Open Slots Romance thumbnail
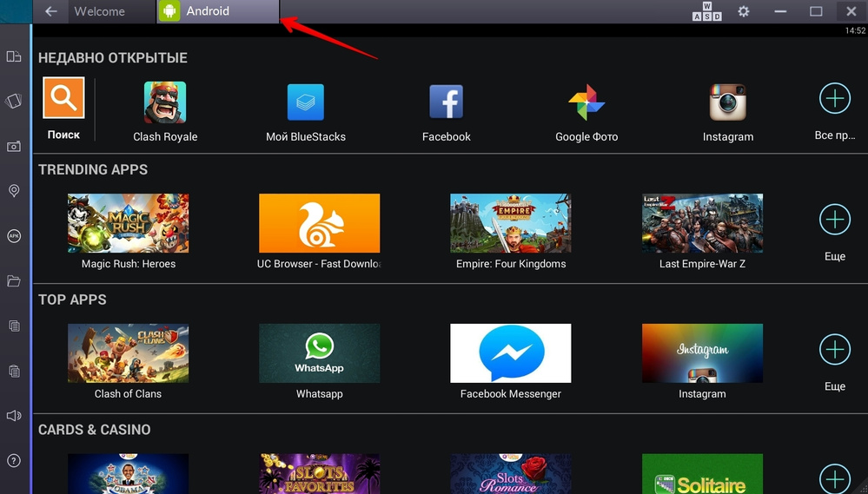 [510, 474]
